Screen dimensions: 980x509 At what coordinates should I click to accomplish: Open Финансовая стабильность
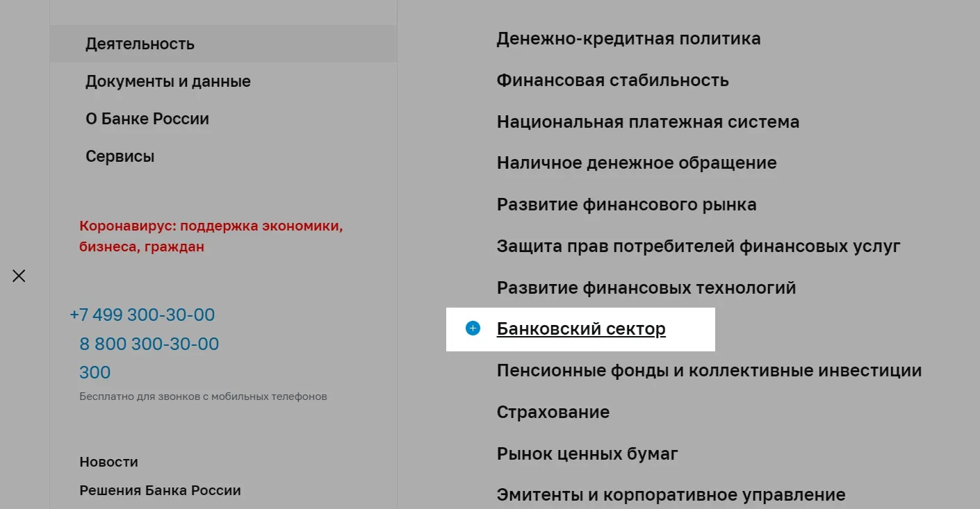[x=612, y=81]
